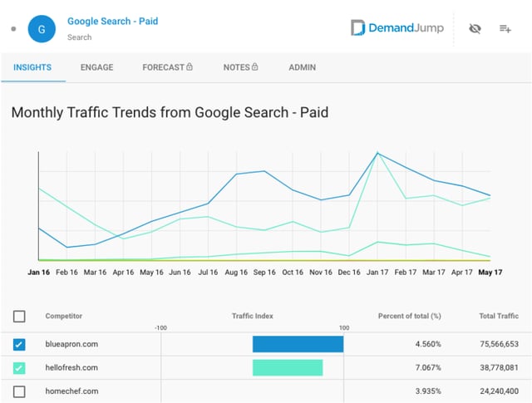Toggle the hide visibility eye icon
Image resolution: width=532 pixels, height=403 pixels.
click(x=475, y=29)
